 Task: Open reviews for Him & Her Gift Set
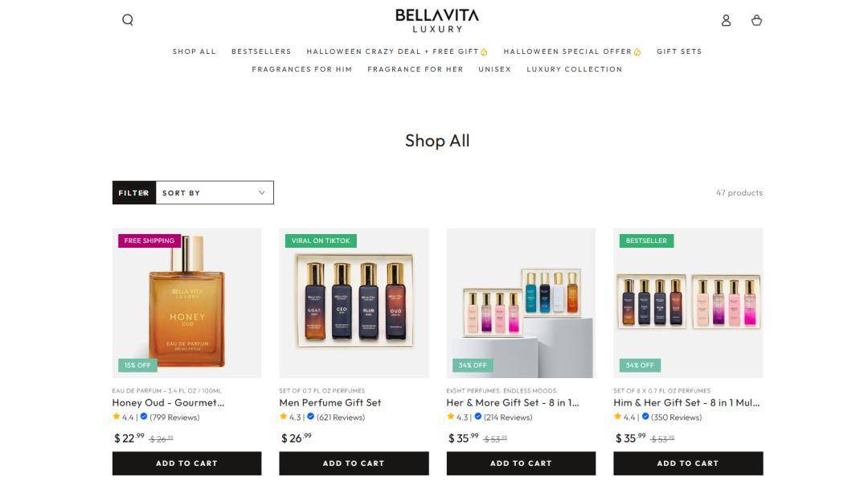676,418
